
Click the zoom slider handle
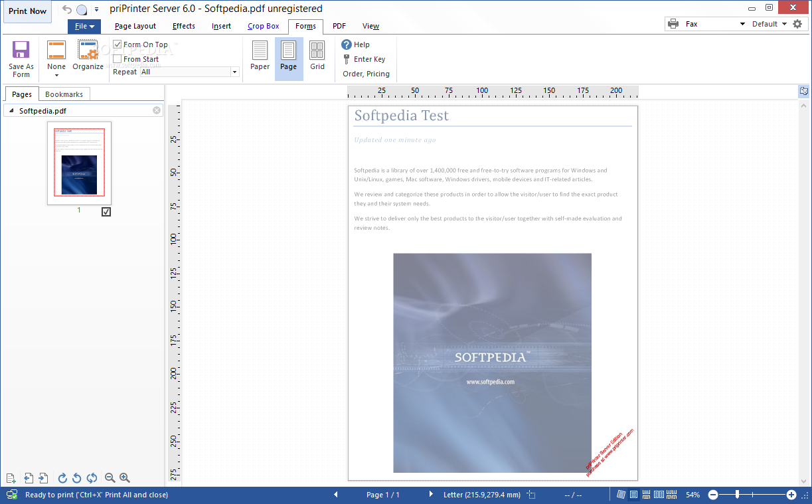(737, 495)
